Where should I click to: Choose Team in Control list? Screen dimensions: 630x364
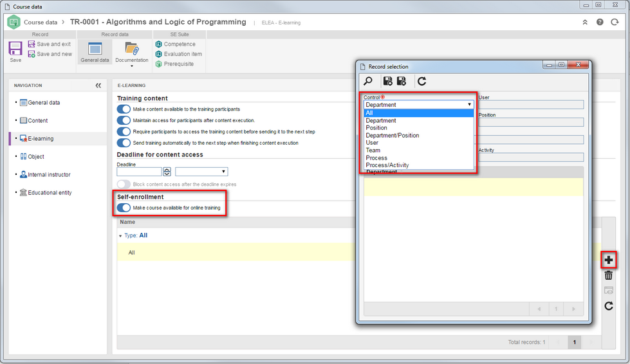(x=419, y=150)
